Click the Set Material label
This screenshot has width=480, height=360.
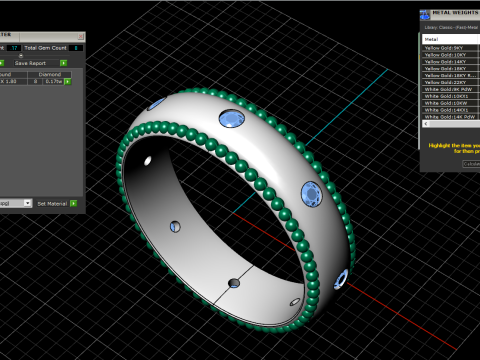[52, 204]
